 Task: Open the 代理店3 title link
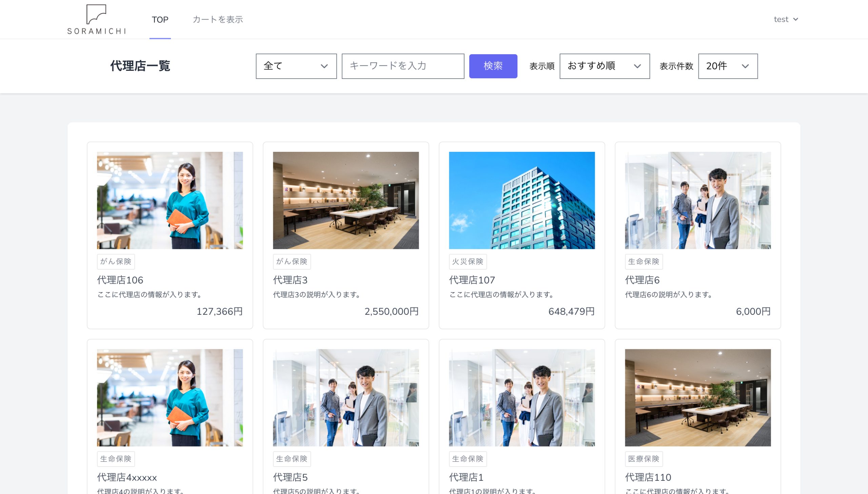point(290,280)
